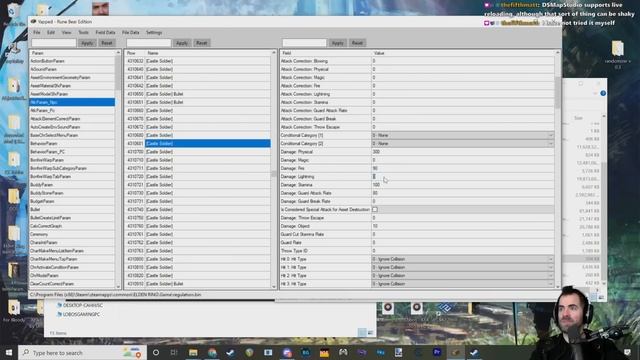
Task: Open the Windows Start menu
Action: click(9, 353)
